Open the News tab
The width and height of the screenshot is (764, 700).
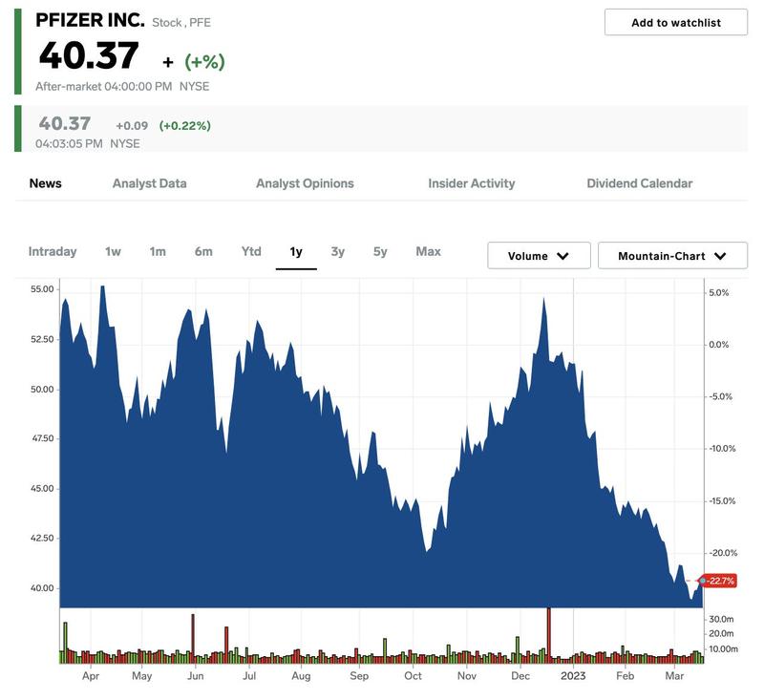(x=45, y=183)
